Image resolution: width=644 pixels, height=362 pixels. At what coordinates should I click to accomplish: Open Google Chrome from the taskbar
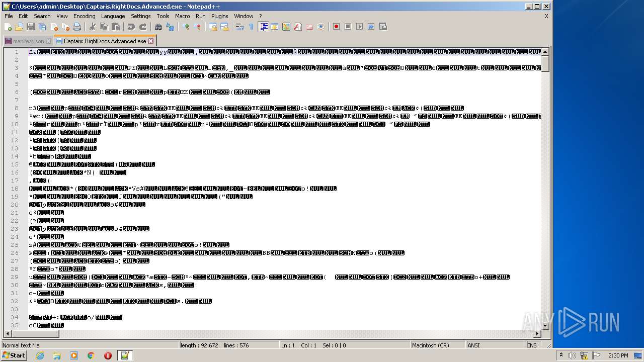pos(91,355)
